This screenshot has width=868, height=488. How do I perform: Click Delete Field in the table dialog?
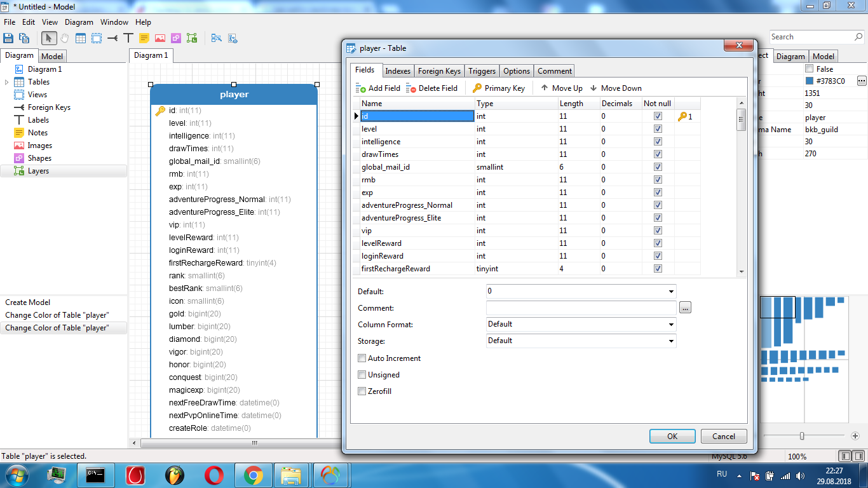coord(432,88)
